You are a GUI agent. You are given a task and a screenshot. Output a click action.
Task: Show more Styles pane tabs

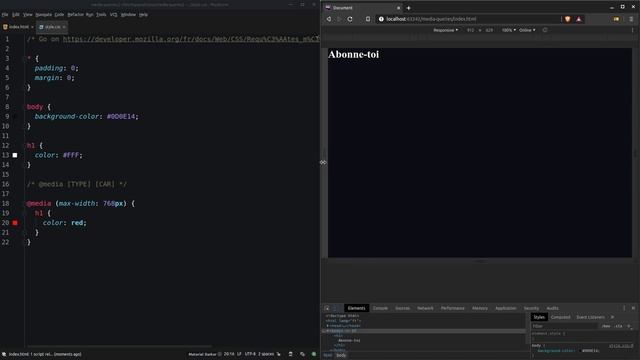(x=612, y=317)
